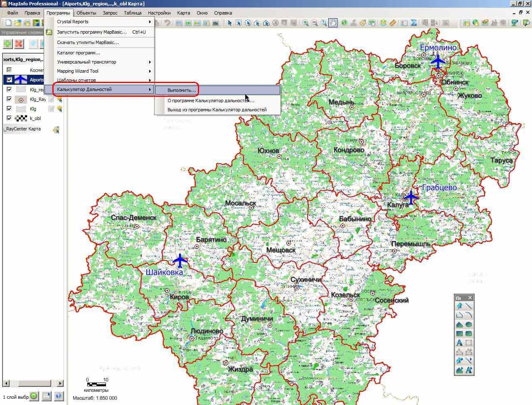Click the green Add Layer plus icon
The width and height of the screenshot is (532, 405).
click(8, 44)
